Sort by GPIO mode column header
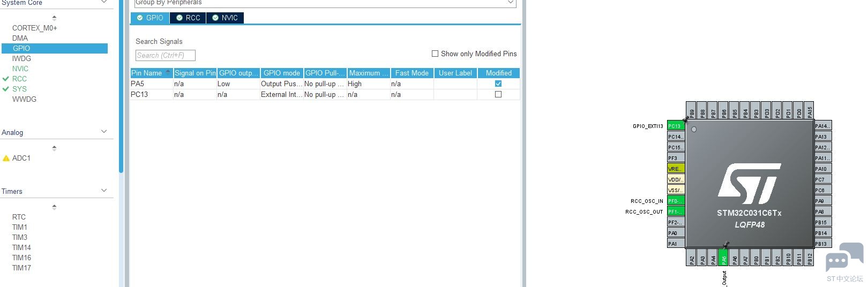The image size is (868, 287). click(x=282, y=73)
